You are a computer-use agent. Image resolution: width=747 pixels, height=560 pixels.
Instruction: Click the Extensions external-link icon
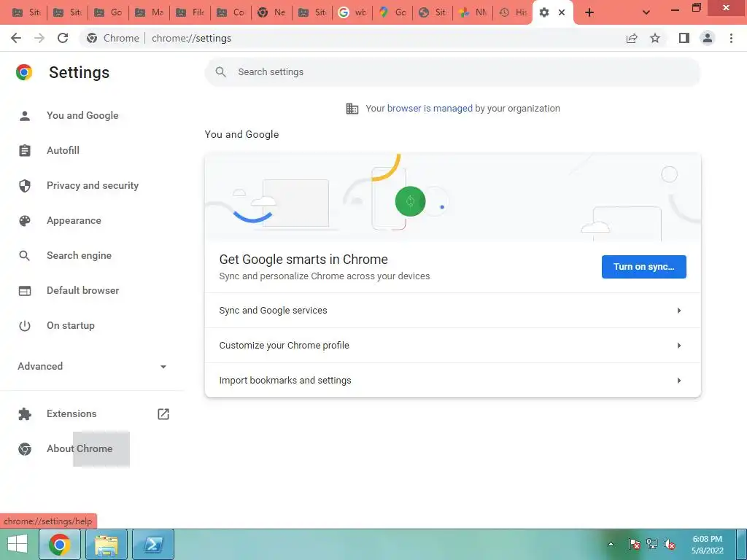point(163,414)
